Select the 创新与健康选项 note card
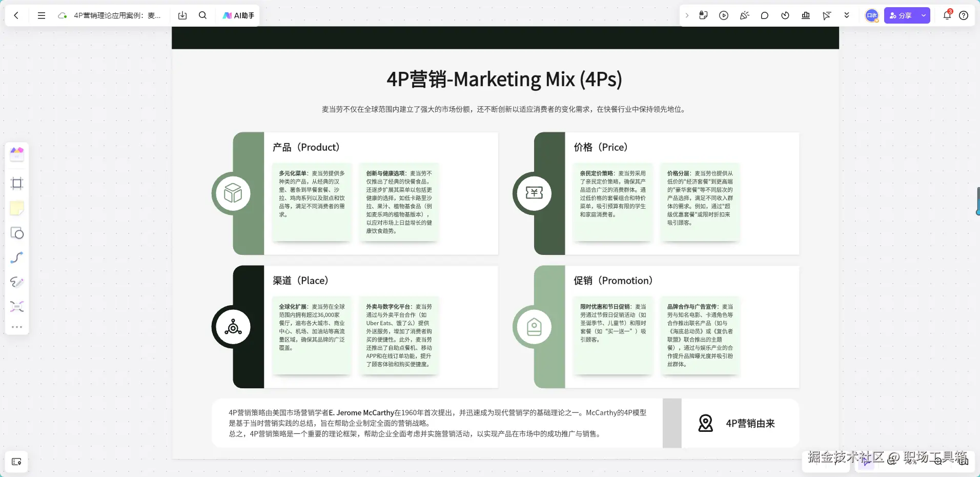980x477 pixels. 399,202
